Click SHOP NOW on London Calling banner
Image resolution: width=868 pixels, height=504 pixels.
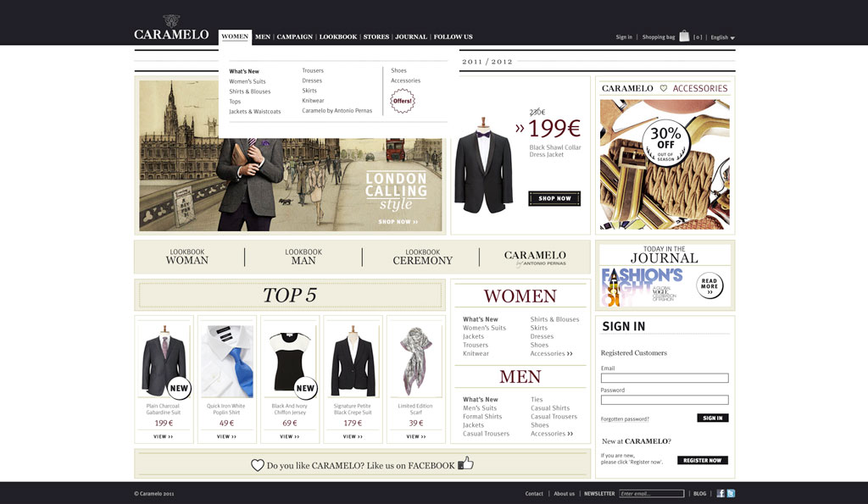[x=398, y=222]
